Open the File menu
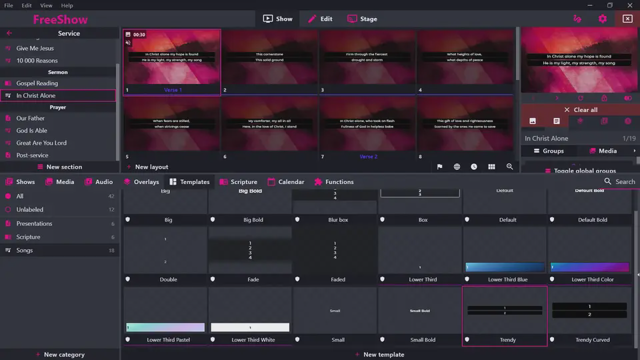This screenshot has width=640, height=360. 9,5
